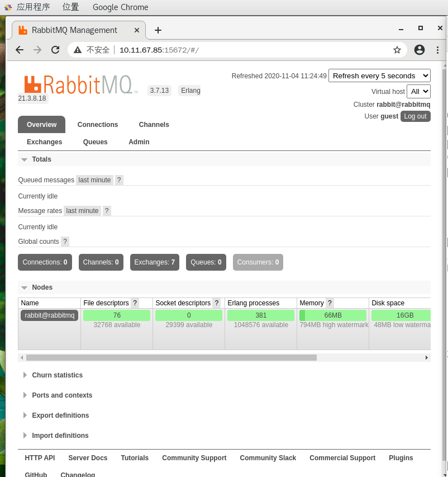Click the Exchanges: 7 count button
Screen dimensions: 448x477
155,262
